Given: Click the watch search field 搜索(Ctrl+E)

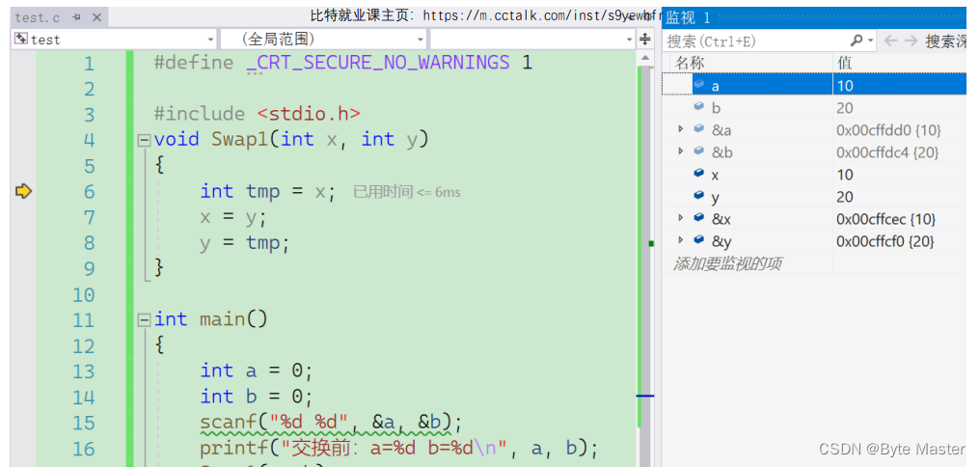Looking at the screenshot, I should pyautogui.click(x=756, y=41).
